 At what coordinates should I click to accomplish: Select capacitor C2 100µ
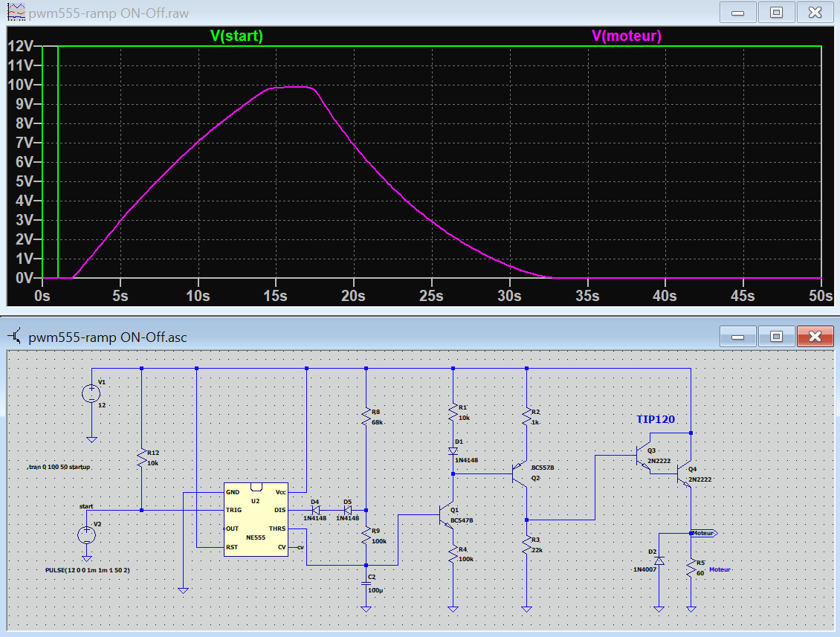366,584
